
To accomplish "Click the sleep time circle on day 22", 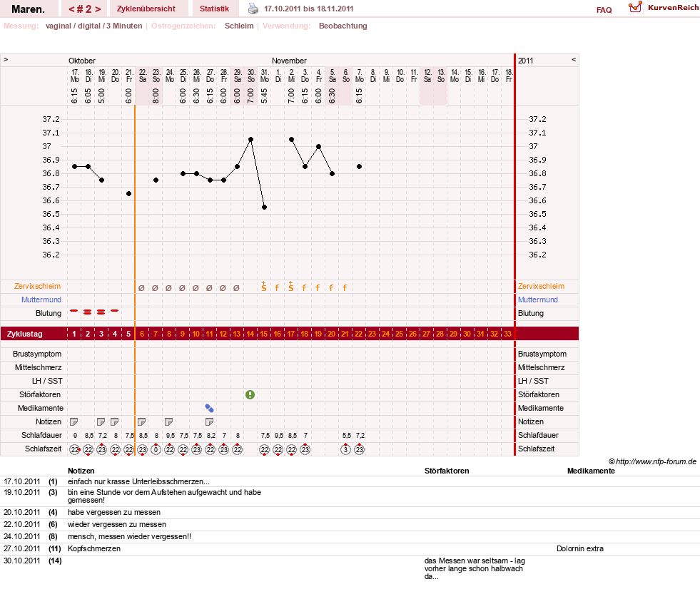I will [360, 449].
